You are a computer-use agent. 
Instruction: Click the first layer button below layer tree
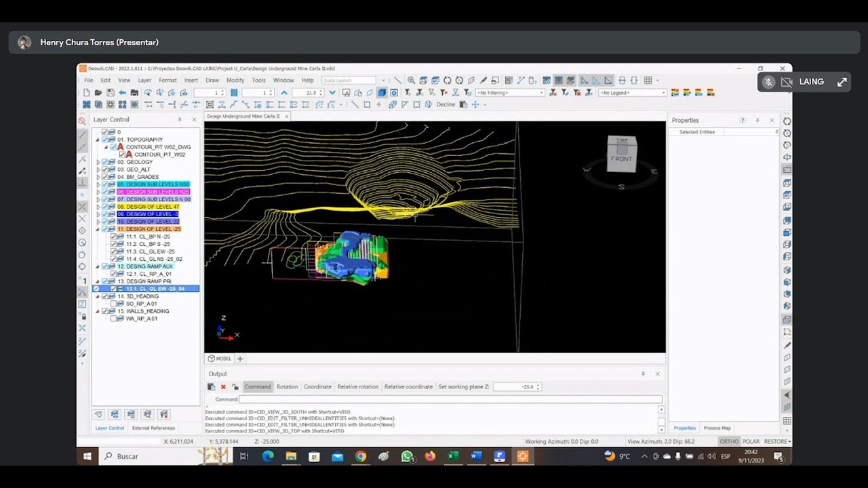[99, 414]
